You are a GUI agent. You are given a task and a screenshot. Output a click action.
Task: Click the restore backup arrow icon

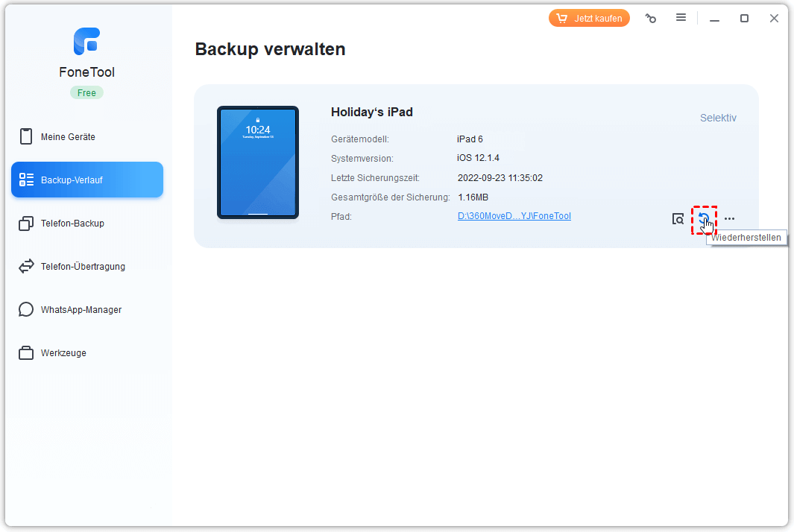coord(703,219)
